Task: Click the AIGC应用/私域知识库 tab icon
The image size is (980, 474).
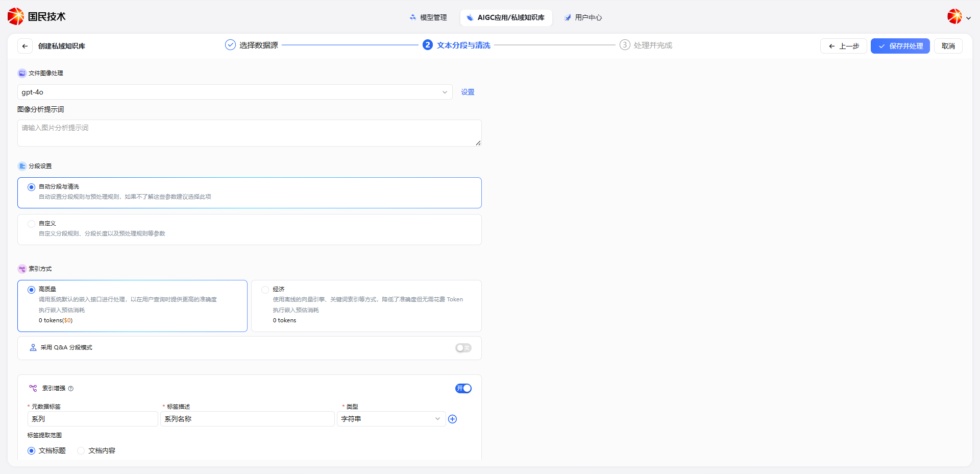Action: click(x=470, y=17)
